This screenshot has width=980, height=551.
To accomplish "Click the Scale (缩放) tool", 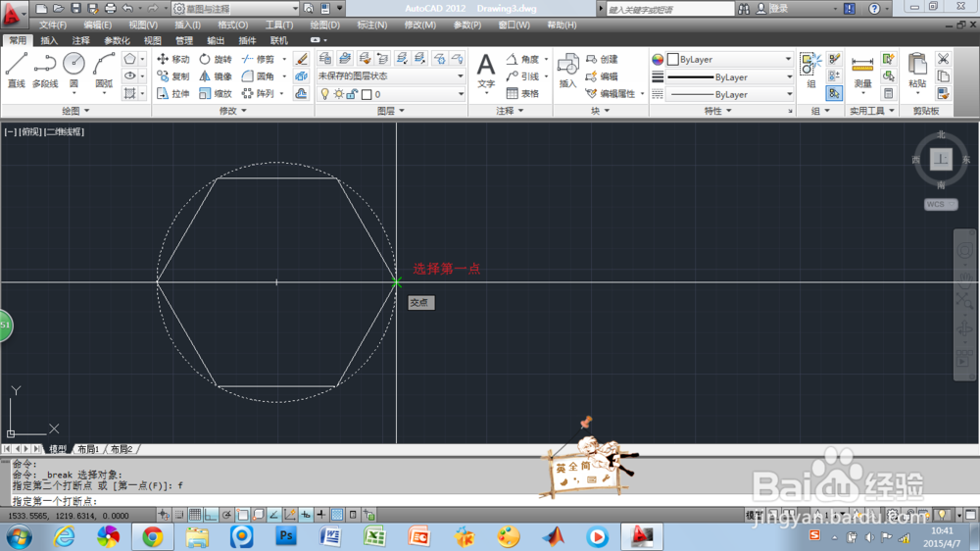I will click(216, 94).
